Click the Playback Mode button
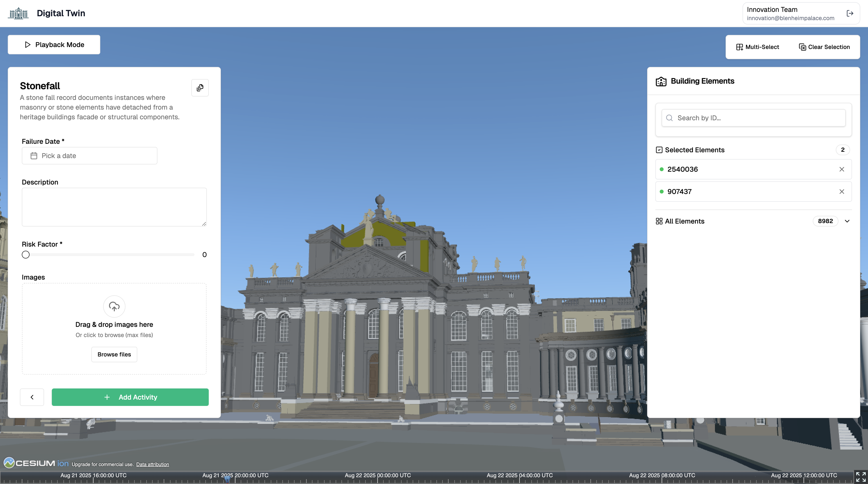 (x=54, y=45)
